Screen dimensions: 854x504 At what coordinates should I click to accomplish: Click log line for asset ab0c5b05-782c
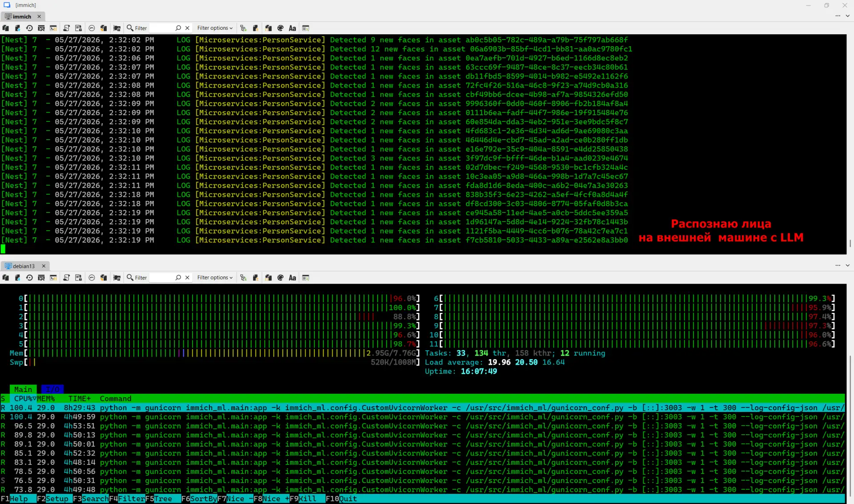point(314,40)
